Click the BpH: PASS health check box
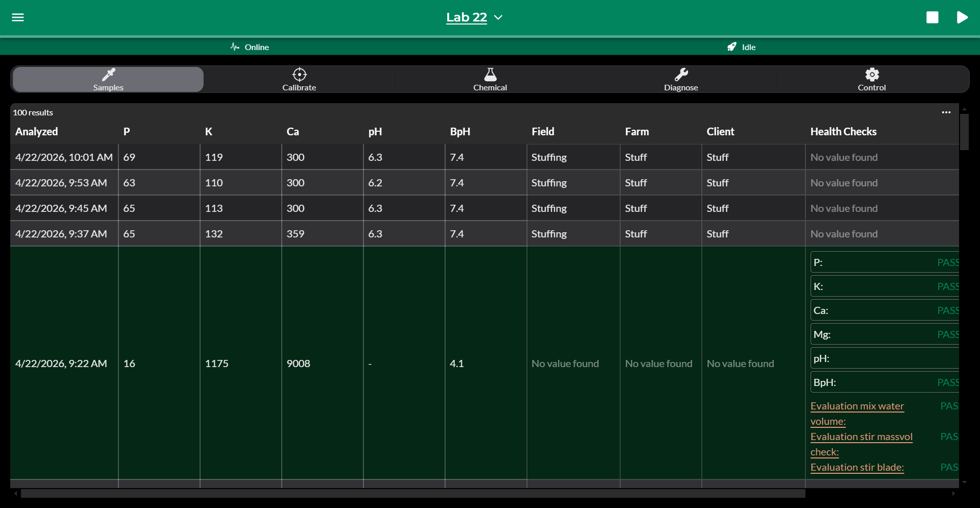 pyautogui.click(x=885, y=382)
